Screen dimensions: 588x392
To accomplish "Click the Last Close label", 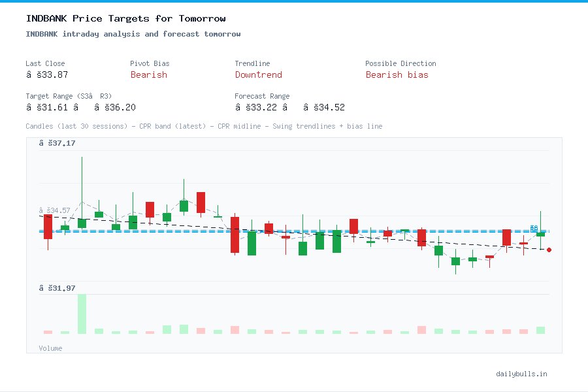I will pyautogui.click(x=45, y=63).
